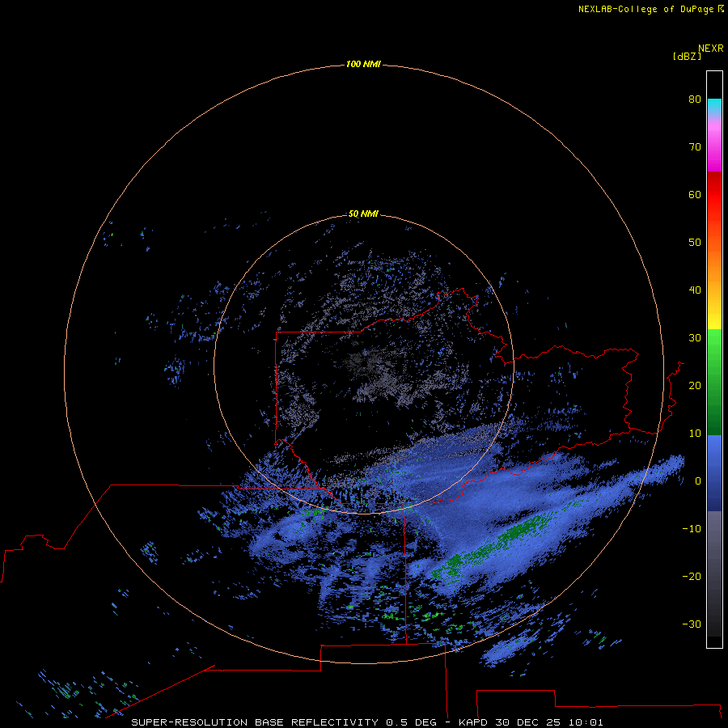This screenshot has height=728, width=728.
Task: Click the 20 dBZ scale value
Action: [x=695, y=385]
